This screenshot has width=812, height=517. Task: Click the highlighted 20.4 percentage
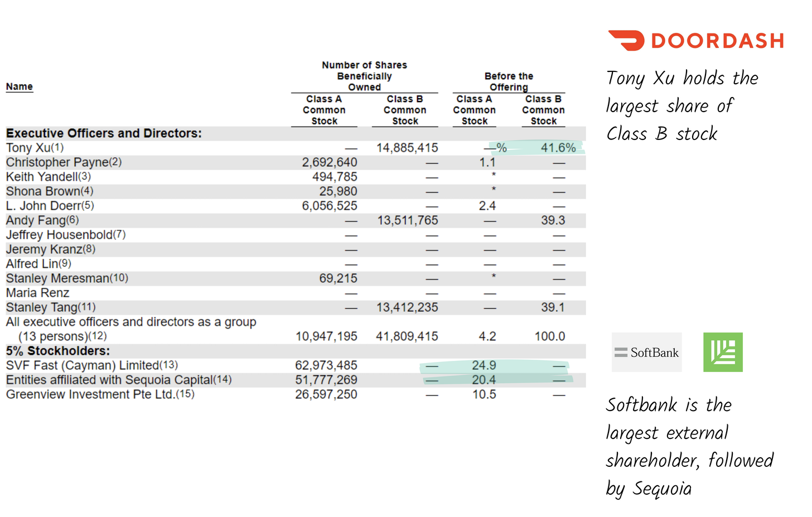[x=484, y=380]
